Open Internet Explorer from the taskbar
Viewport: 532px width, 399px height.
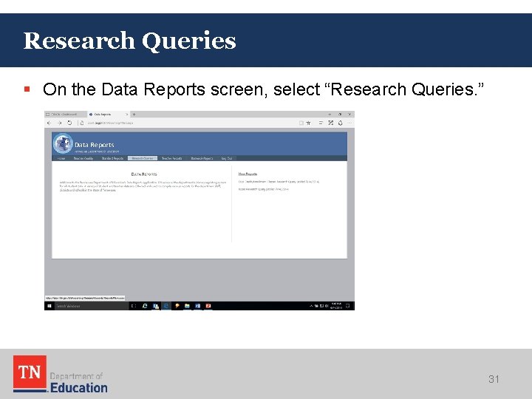tap(145, 306)
